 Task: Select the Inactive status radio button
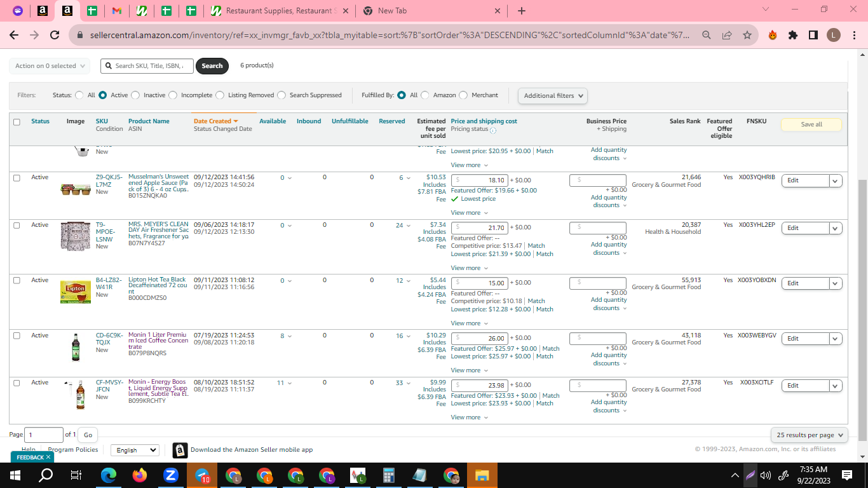click(135, 95)
